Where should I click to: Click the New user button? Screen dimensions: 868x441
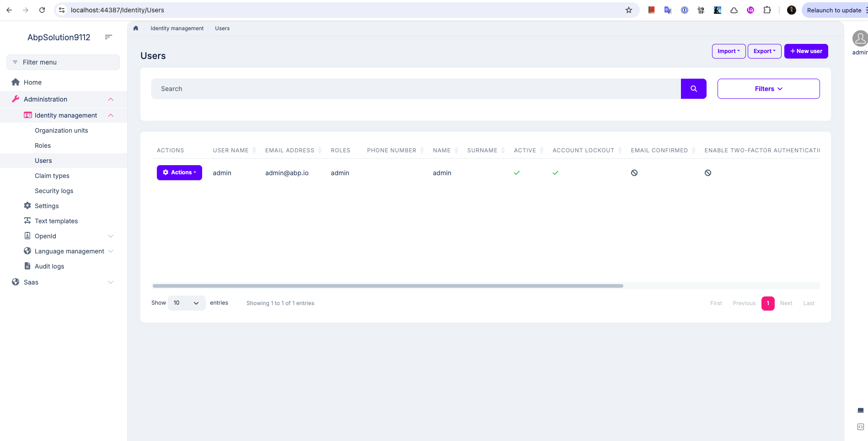point(806,51)
